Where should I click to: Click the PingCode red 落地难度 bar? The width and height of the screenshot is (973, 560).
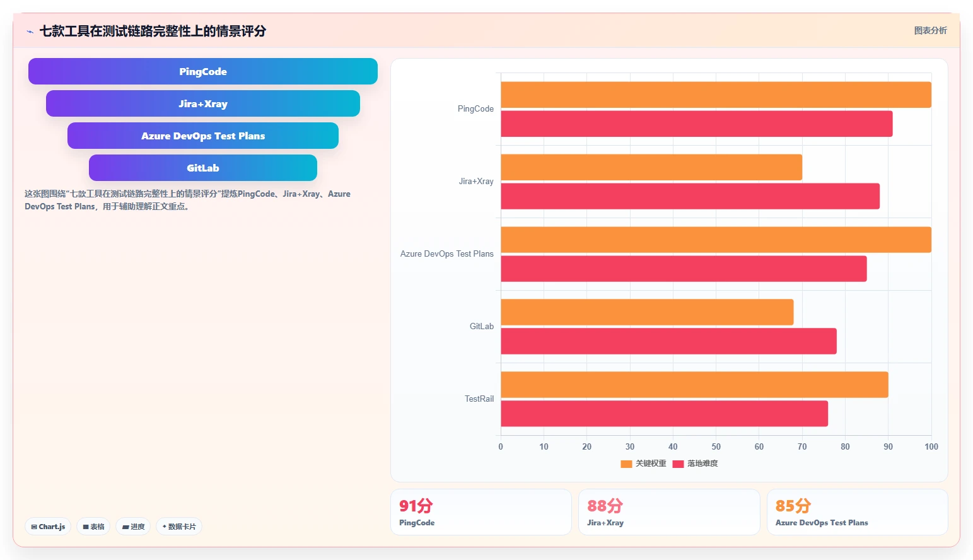tap(697, 124)
